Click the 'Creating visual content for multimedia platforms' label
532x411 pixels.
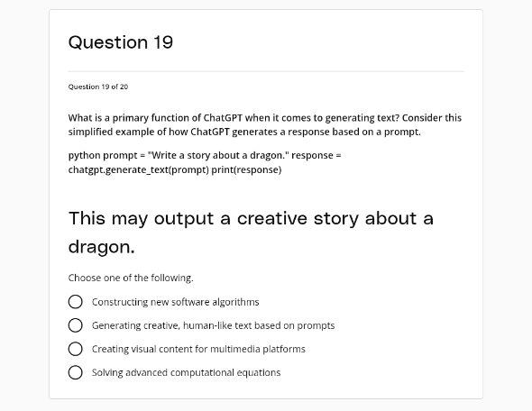click(198, 349)
